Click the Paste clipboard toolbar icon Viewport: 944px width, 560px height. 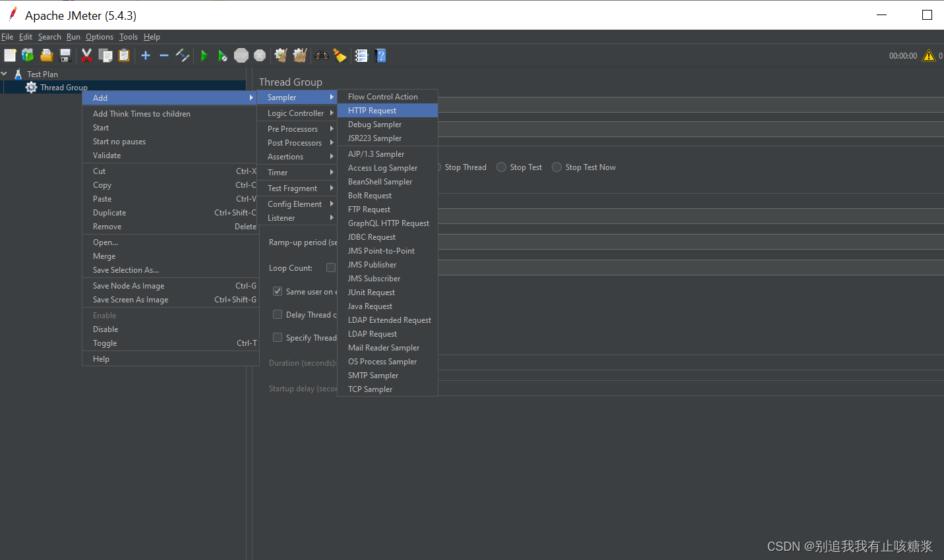(x=124, y=55)
